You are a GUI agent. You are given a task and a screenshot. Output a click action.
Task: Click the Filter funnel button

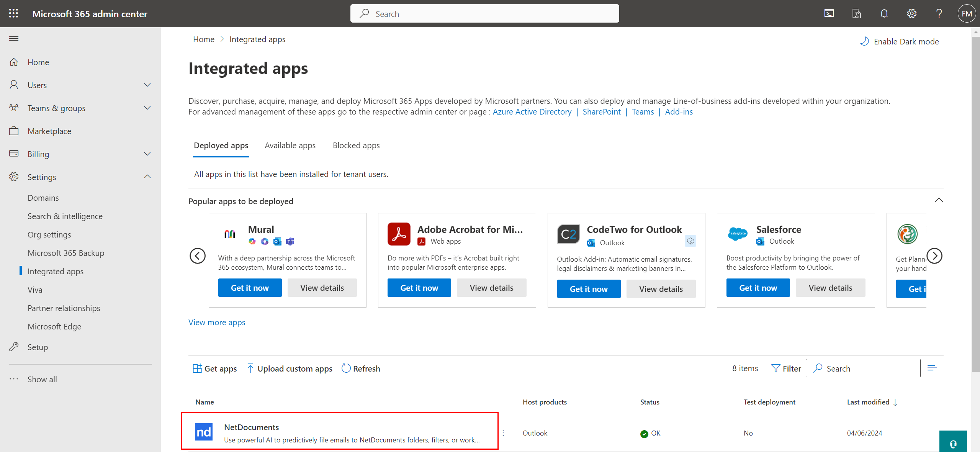coord(786,368)
